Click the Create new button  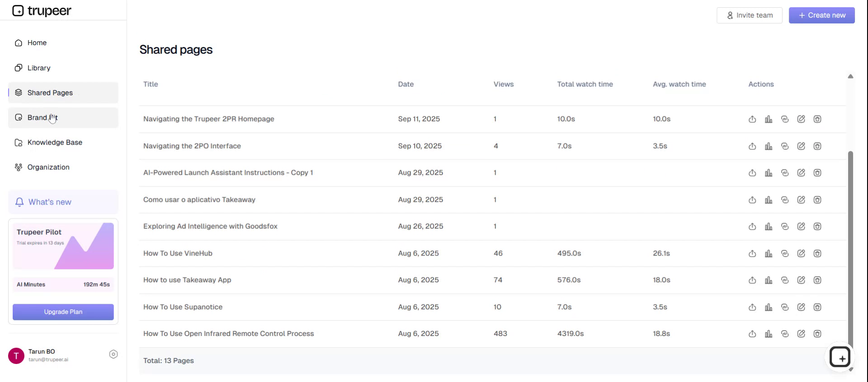click(822, 15)
